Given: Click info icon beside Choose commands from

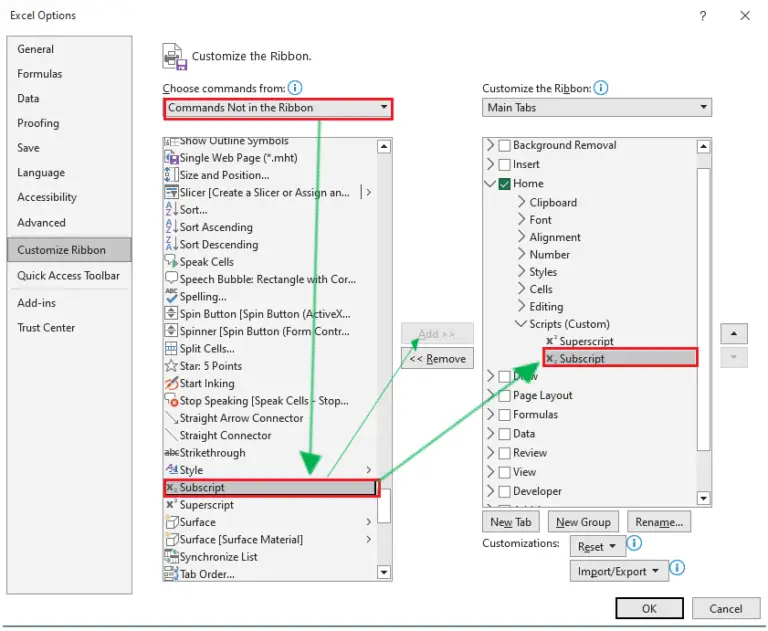Looking at the screenshot, I should [x=295, y=88].
